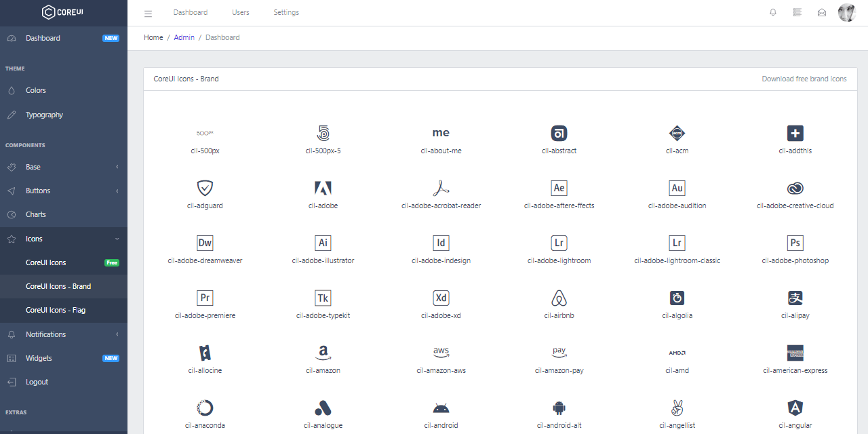
Task: Open CoreUI Icons free page
Action: [x=64, y=262]
